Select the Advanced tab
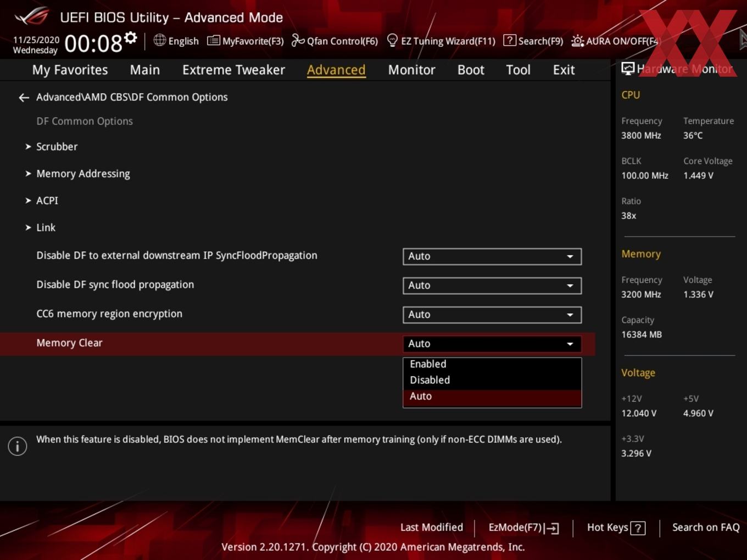747x560 pixels. [x=336, y=70]
